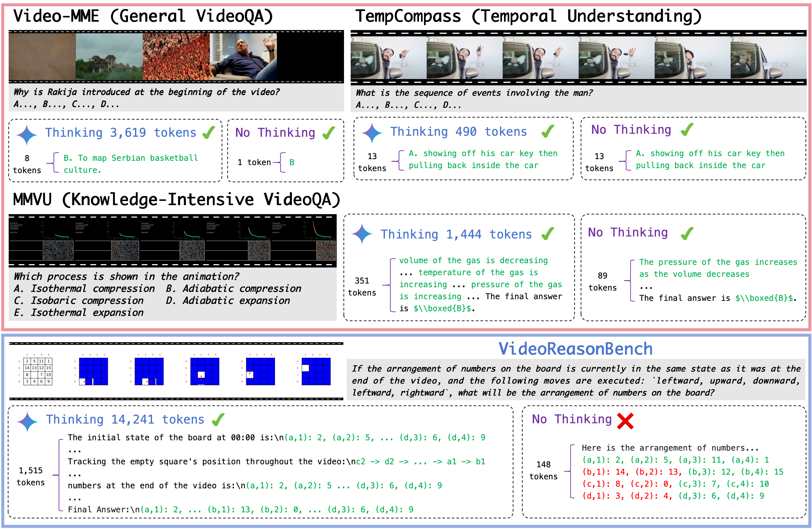The width and height of the screenshot is (812, 529).
Task: Click 'Thinking 1,444 tokens' label
Action: pos(456,234)
